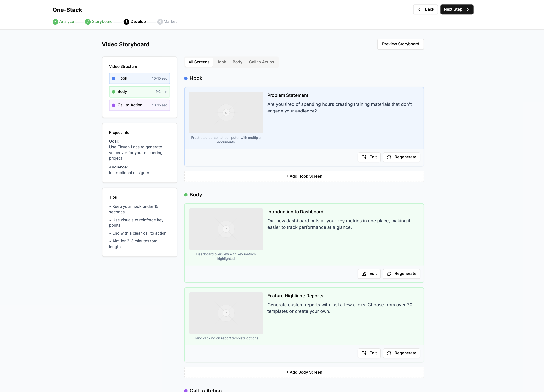Click regenerate arrows icon for Problem Statement

[x=389, y=157]
